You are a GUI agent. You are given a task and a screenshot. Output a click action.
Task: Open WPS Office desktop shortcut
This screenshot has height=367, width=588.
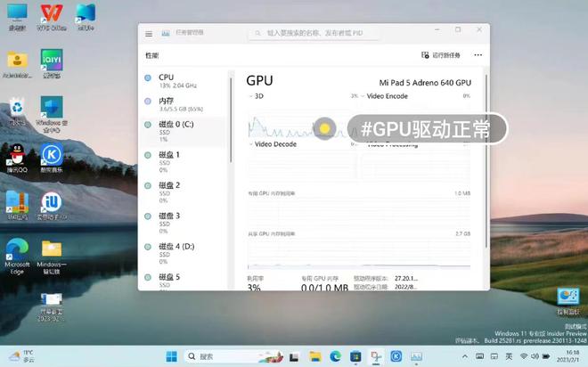(x=52, y=17)
